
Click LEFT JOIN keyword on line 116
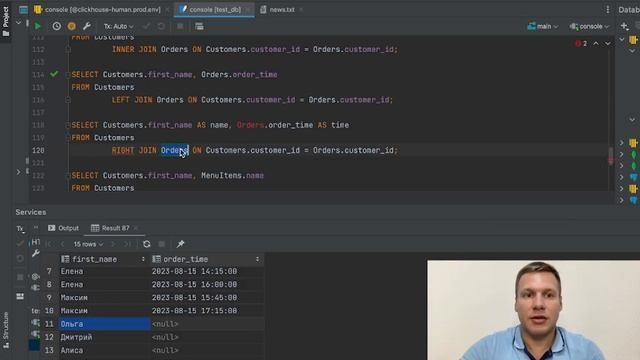(x=132, y=100)
